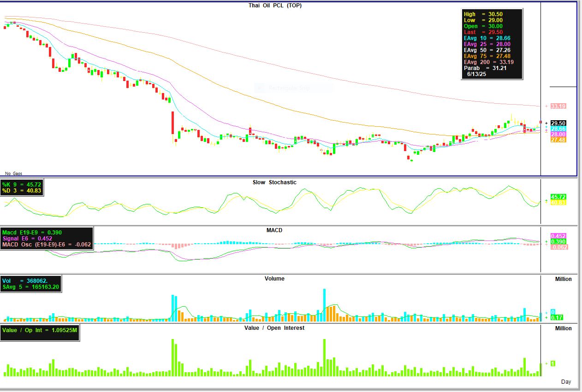
Task: Click the magenta 28.00 price axis tag
Action: click(558, 135)
